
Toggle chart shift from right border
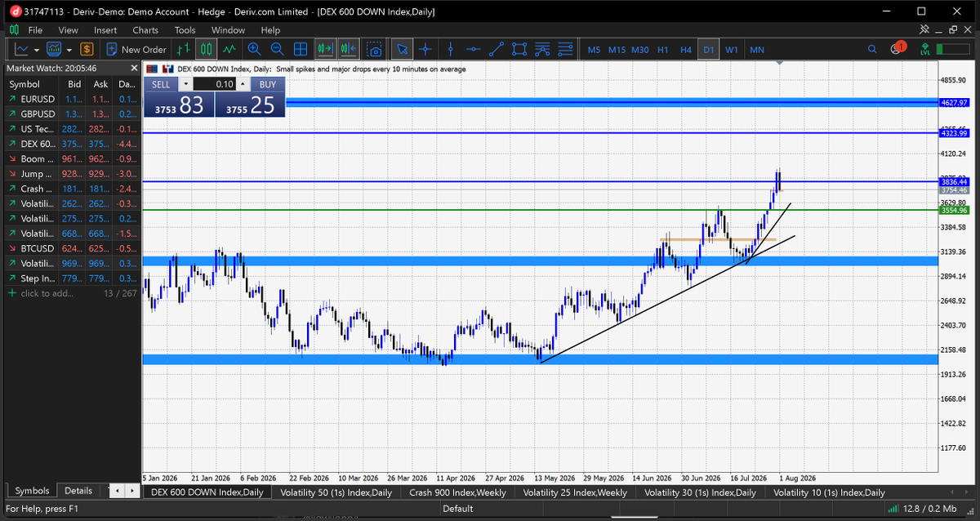(x=348, y=49)
